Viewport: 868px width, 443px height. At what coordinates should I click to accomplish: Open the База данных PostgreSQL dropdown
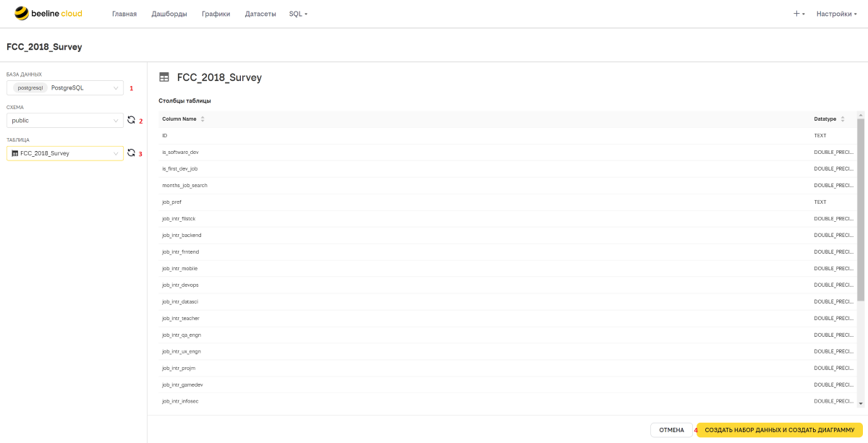click(x=65, y=87)
